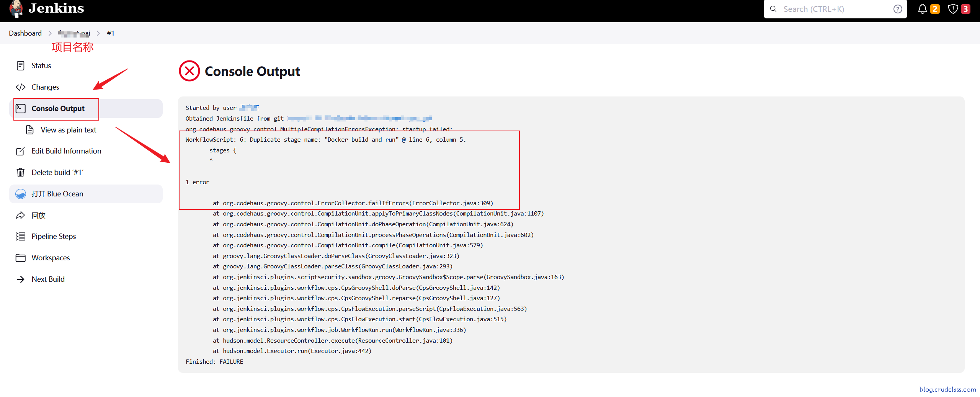Click the CpsFlowExecution.start stack line
Viewport: 980px width, 397px height.
360,319
